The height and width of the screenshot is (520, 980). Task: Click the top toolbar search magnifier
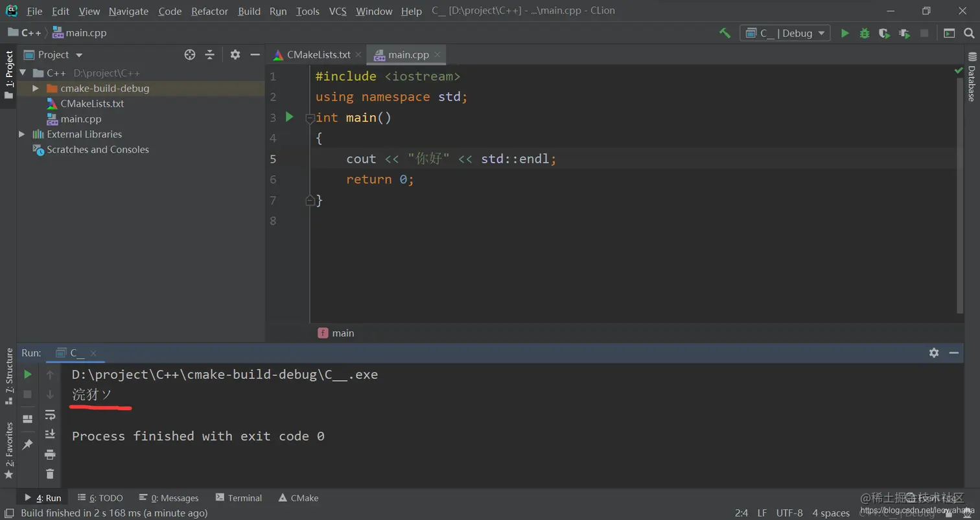pos(968,33)
